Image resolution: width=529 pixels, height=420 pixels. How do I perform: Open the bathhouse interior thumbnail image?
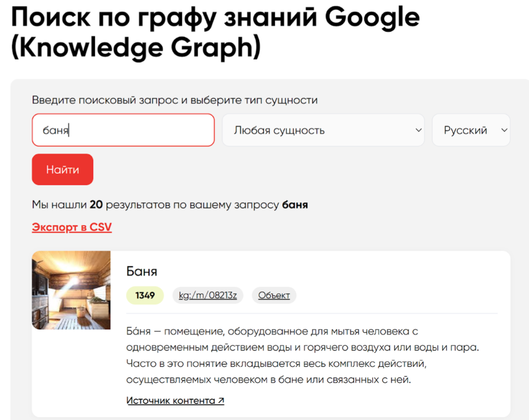[x=71, y=290]
